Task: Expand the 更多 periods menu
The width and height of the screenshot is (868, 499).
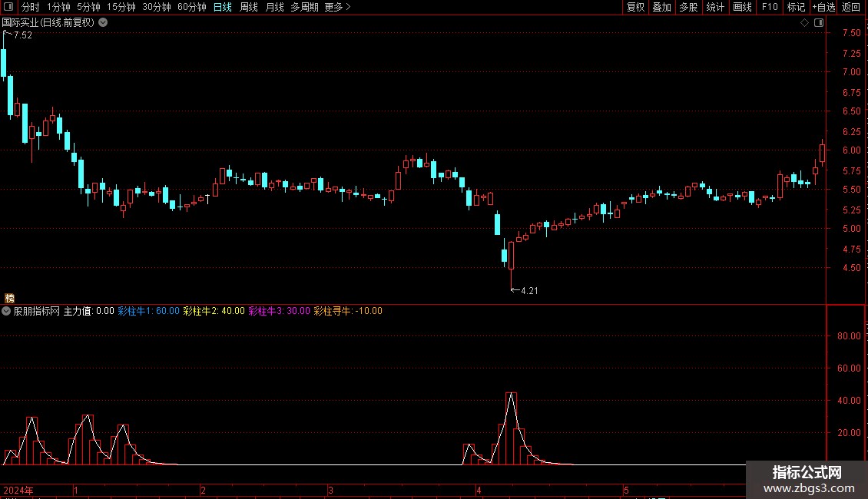Action: [338, 7]
